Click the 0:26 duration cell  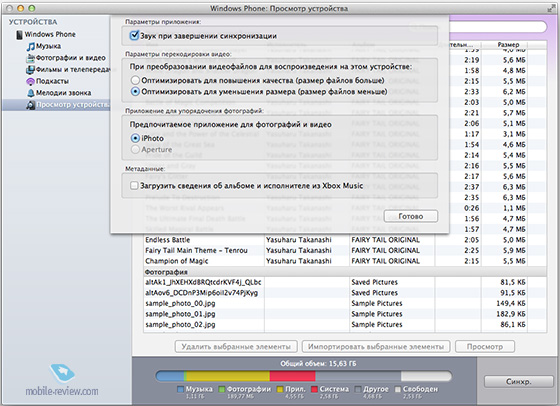[471, 208]
